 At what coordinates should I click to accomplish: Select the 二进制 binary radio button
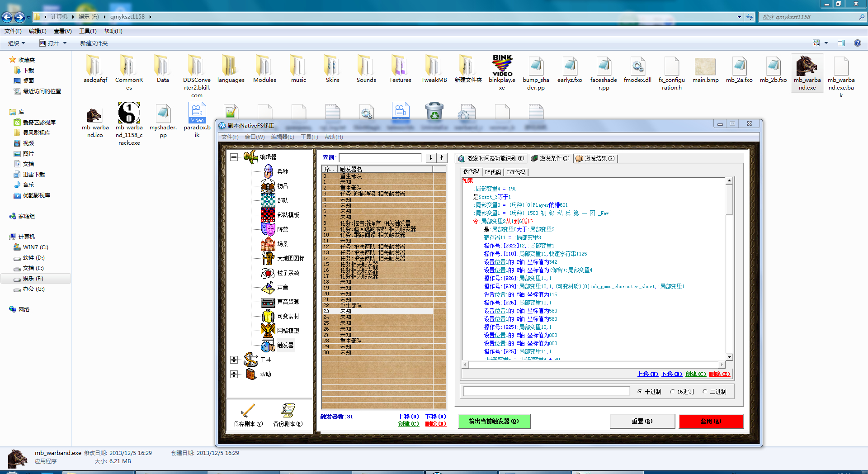705,392
